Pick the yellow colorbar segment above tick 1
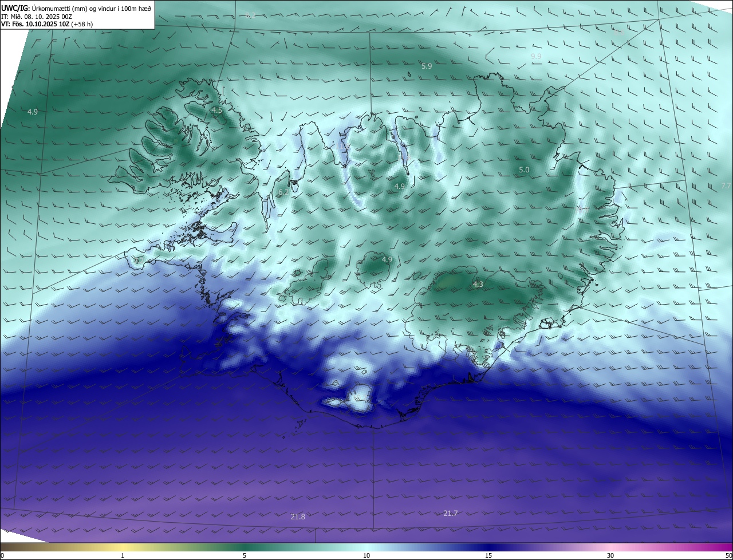This screenshot has width=733, height=560. tap(123, 547)
